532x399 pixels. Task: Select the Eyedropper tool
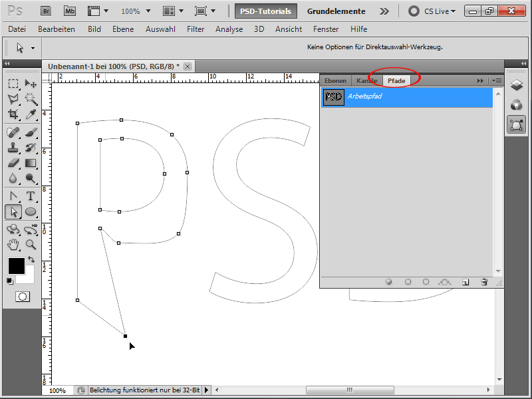point(31,114)
